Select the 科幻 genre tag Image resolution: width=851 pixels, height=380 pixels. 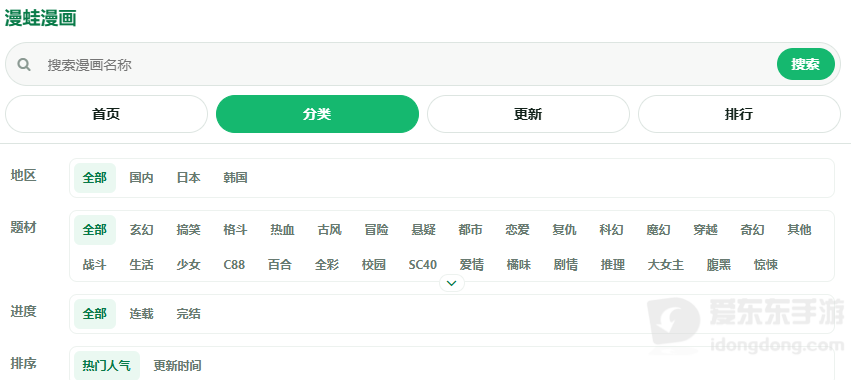coord(611,230)
